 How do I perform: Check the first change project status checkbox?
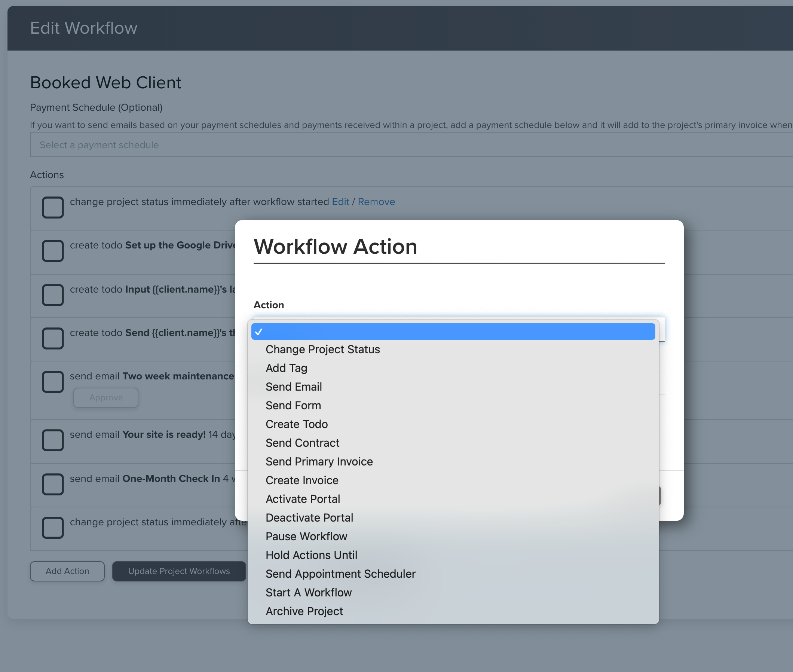point(53,208)
